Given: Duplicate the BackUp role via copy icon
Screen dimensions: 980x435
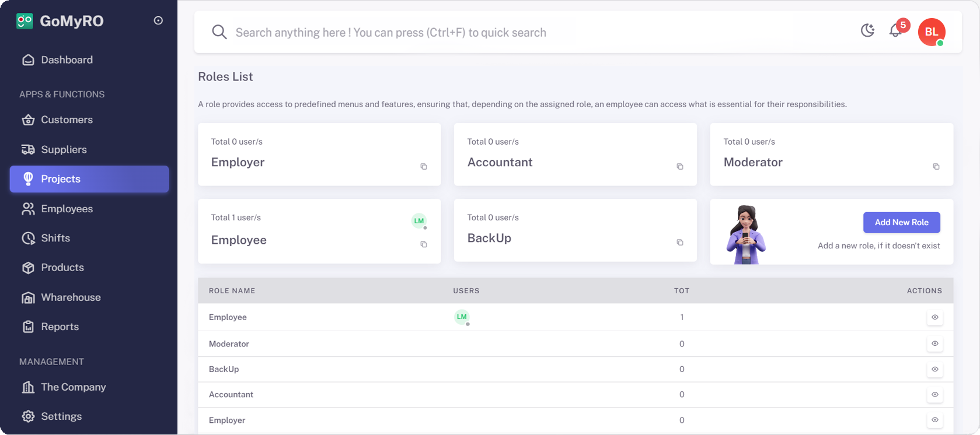Looking at the screenshot, I should [680, 243].
